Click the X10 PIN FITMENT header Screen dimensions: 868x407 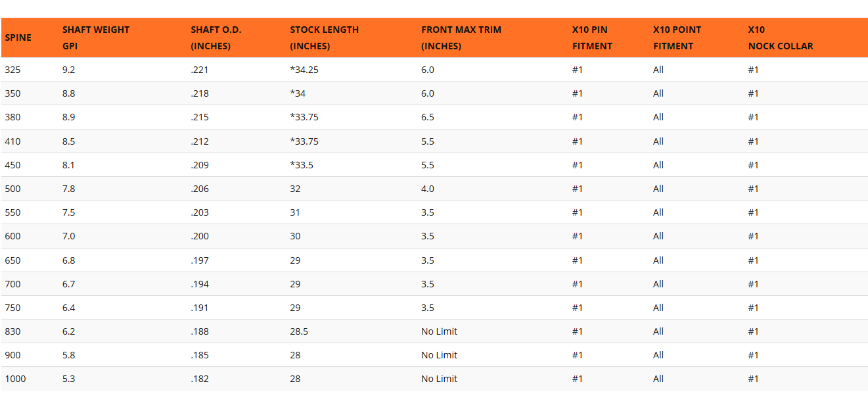592,37
